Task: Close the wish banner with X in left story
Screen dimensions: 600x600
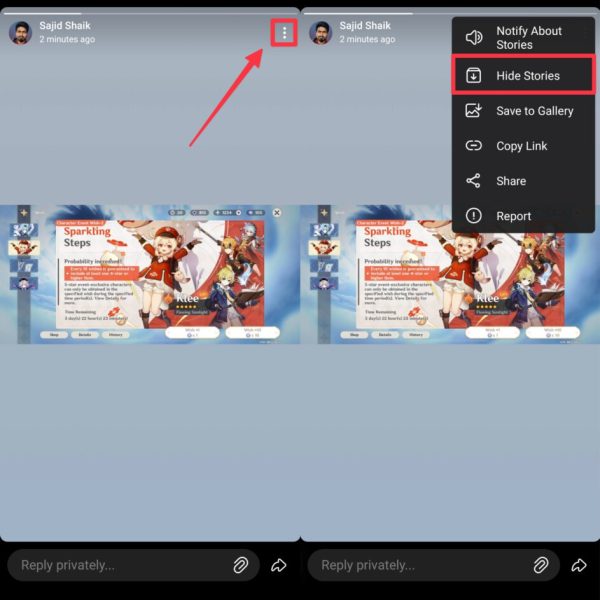Action: [277, 213]
